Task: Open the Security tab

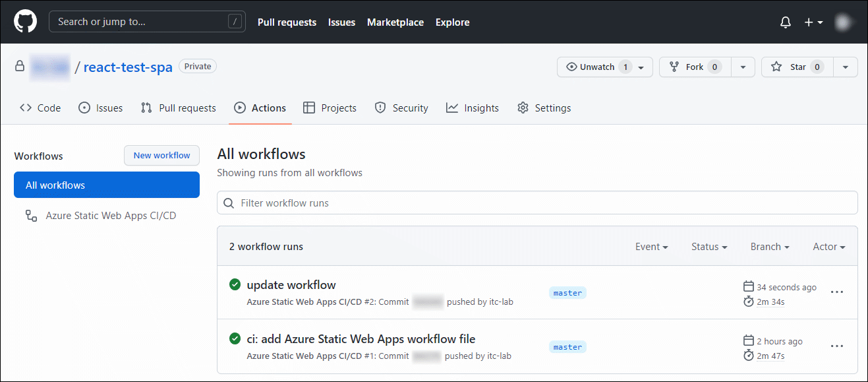Action: [x=401, y=108]
